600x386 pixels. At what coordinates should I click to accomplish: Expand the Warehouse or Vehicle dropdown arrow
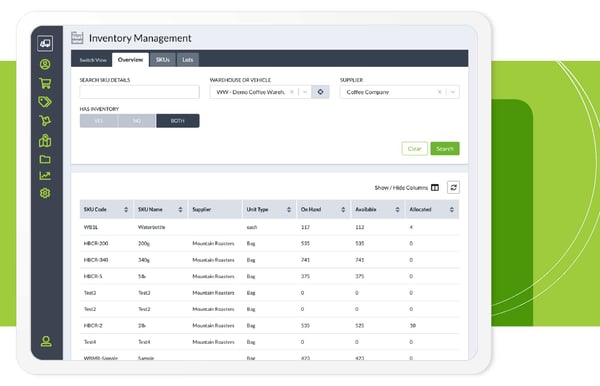305,92
